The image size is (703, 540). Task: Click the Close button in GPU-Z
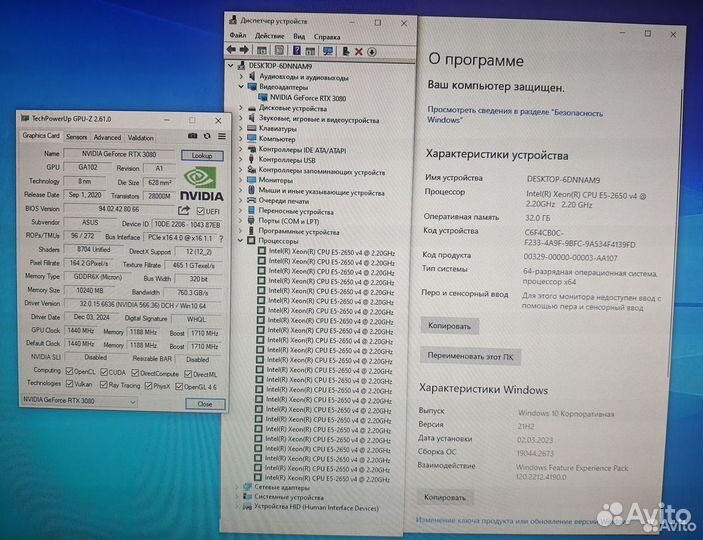[205, 404]
